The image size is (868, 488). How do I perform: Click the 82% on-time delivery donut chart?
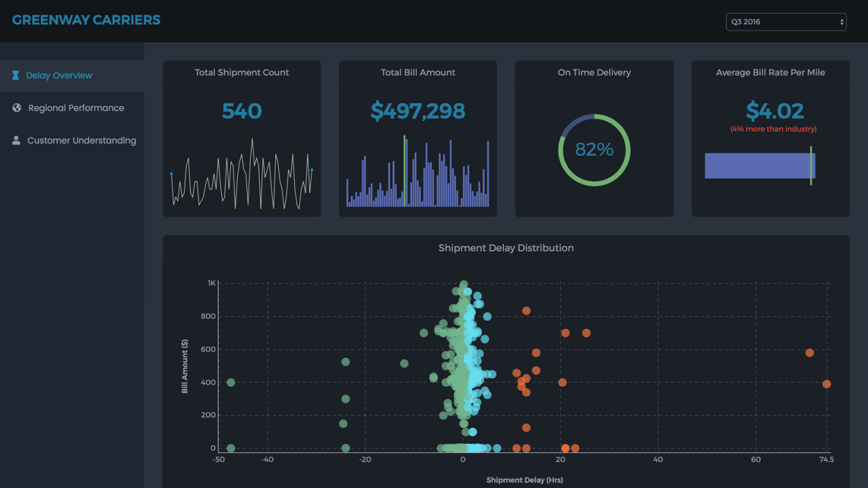[594, 150]
